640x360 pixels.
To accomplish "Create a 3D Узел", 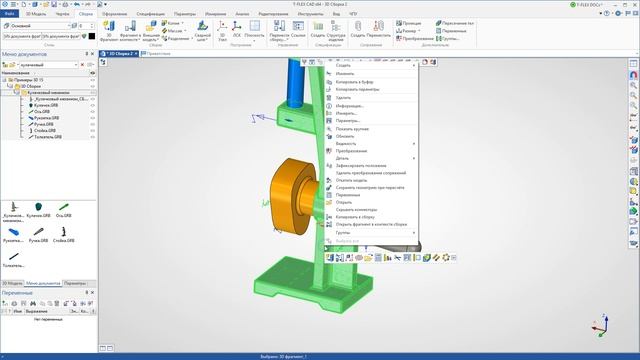I will [x=222, y=31].
